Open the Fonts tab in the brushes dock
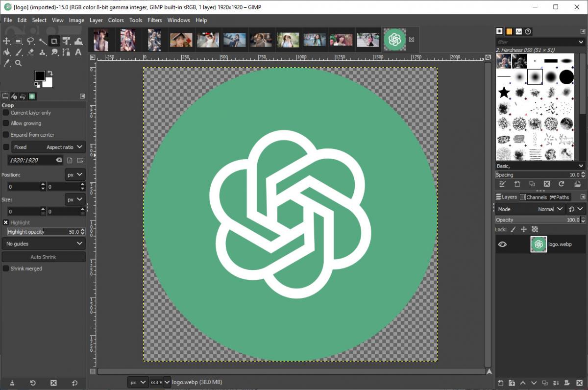 519,31
